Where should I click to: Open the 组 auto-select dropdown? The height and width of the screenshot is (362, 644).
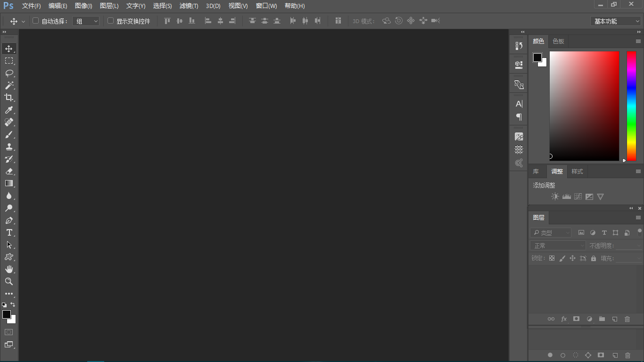(x=86, y=21)
